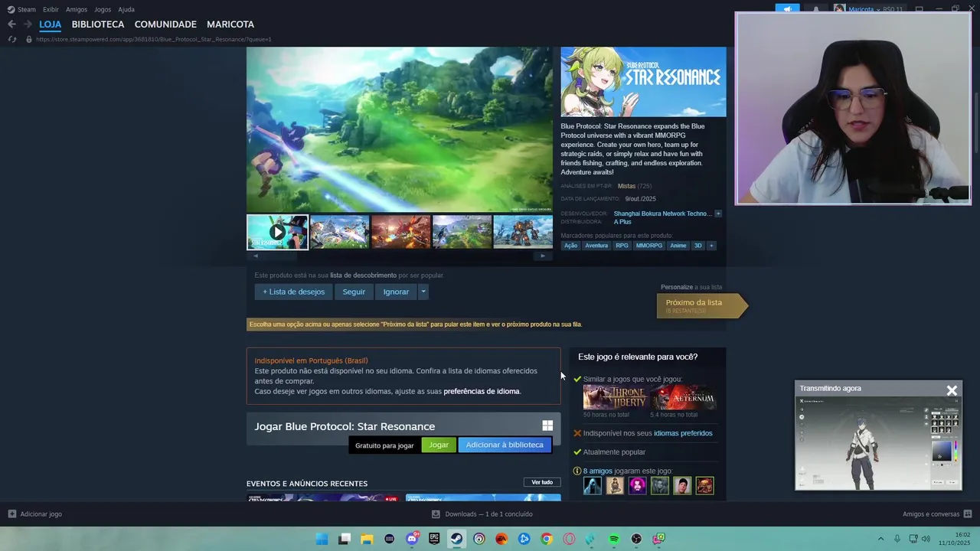
Task: Open the Downloads status bar
Action: (482, 514)
